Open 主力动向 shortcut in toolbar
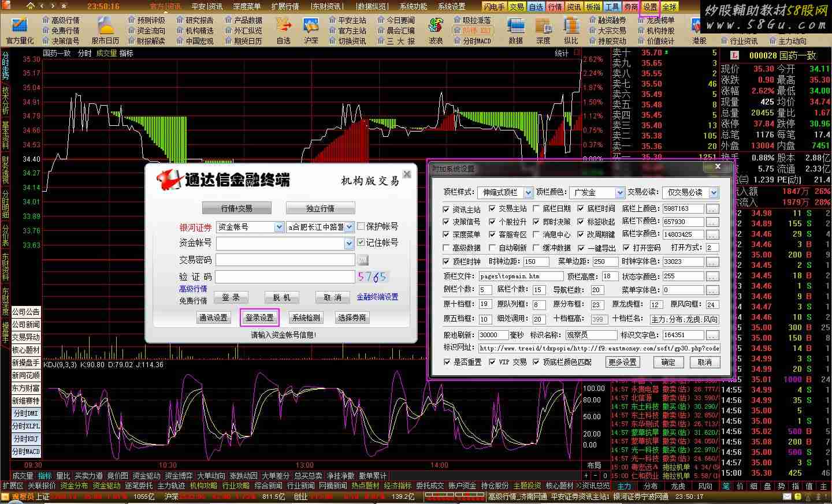 788,41
